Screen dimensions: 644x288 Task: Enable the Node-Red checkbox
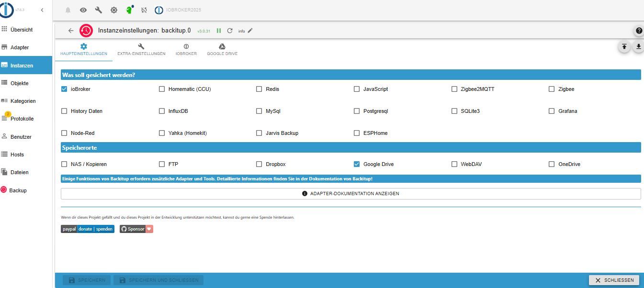[x=64, y=133]
